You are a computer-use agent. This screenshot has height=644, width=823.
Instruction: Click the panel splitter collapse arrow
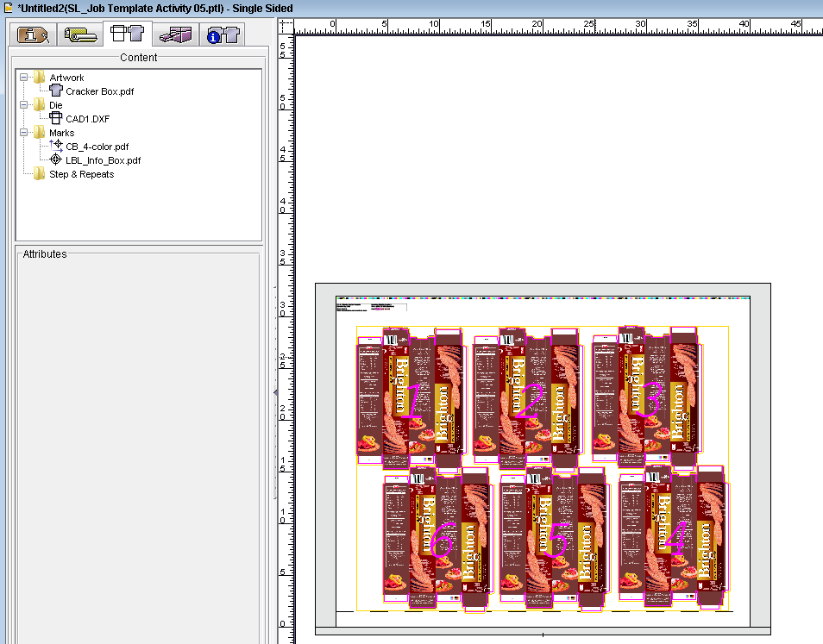pos(275,392)
